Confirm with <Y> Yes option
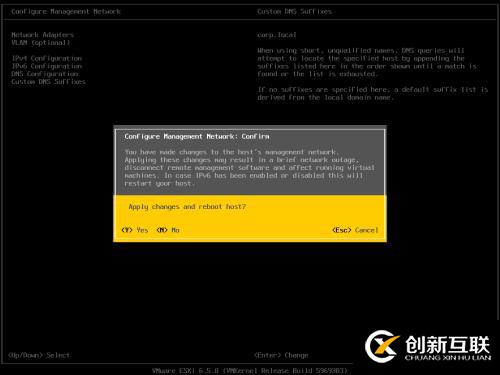The image size is (500, 375). (135, 230)
